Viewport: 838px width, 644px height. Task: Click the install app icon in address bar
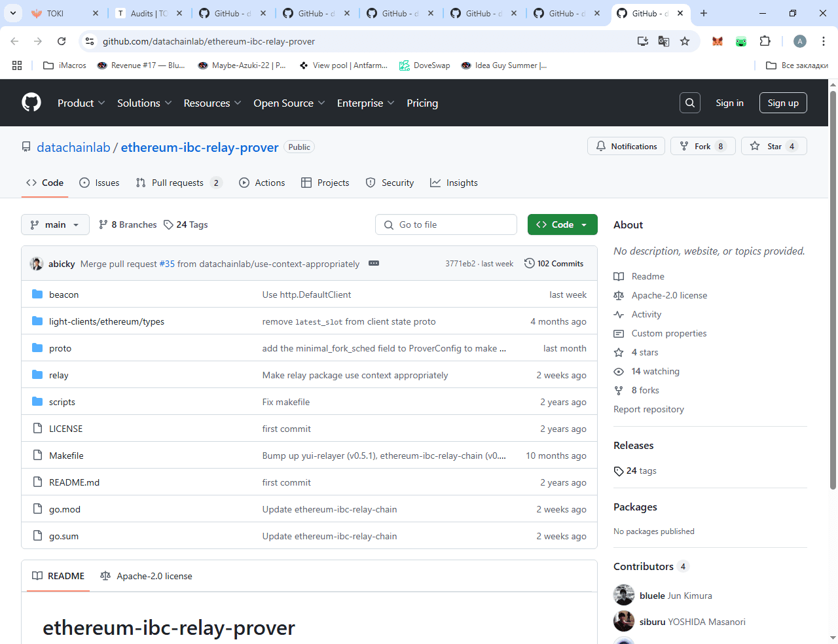(643, 41)
